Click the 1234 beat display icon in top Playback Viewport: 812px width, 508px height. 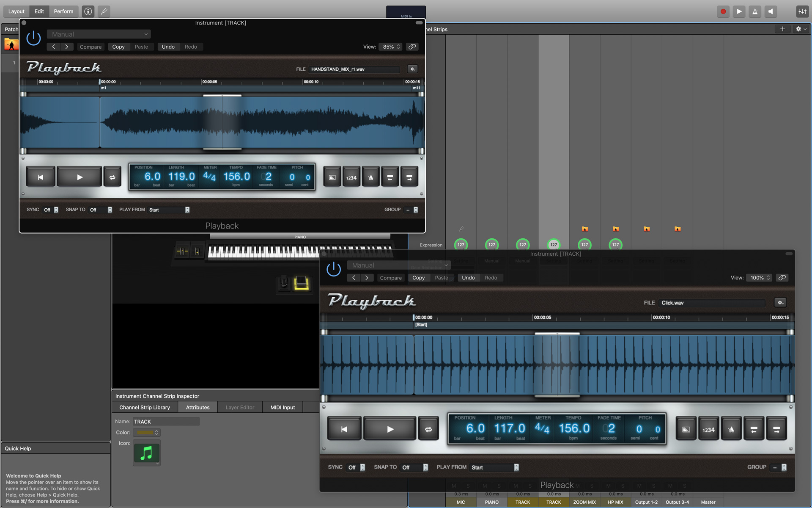click(351, 177)
